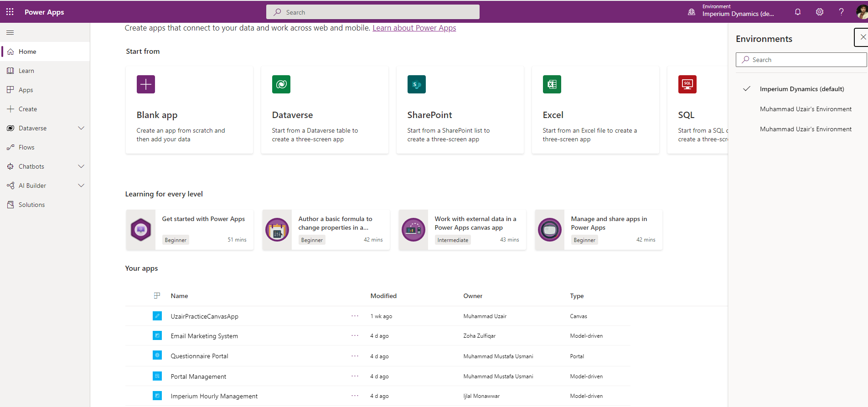Open the settings gear icon
The width and height of the screenshot is (868, 407).
820,12
